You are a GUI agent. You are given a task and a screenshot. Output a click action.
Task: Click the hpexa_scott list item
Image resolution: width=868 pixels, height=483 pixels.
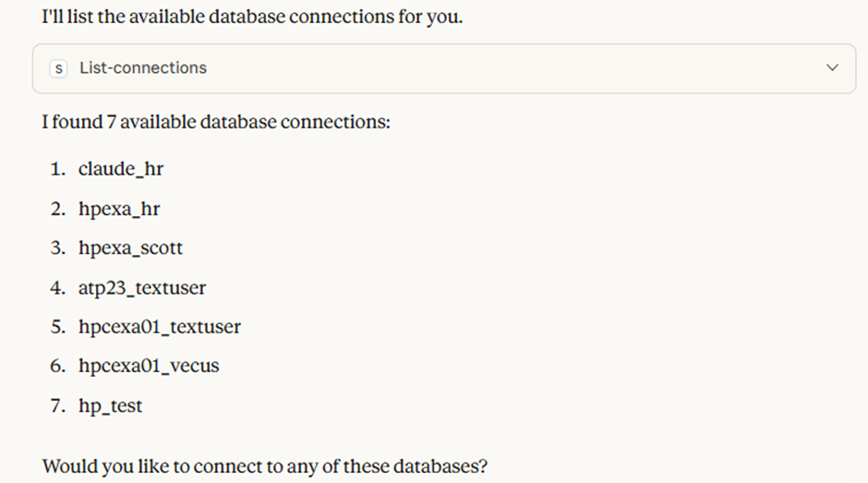click(130, 248)
